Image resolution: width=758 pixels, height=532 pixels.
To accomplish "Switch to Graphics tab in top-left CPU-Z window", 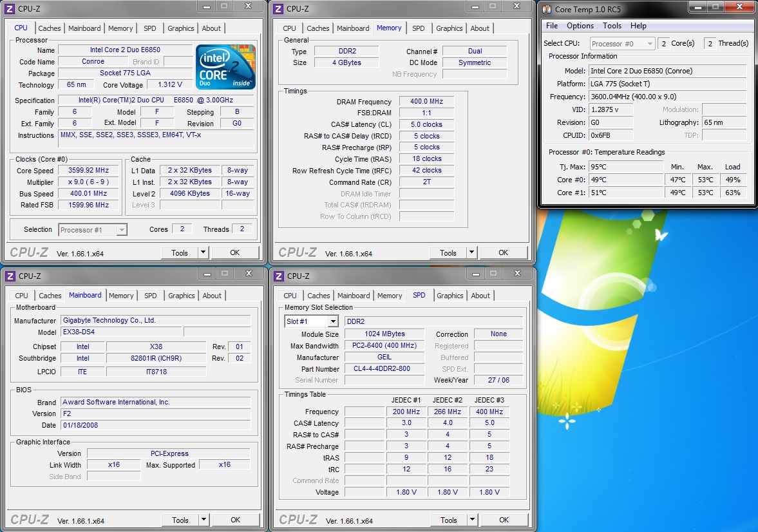I will tap(181, 28).
